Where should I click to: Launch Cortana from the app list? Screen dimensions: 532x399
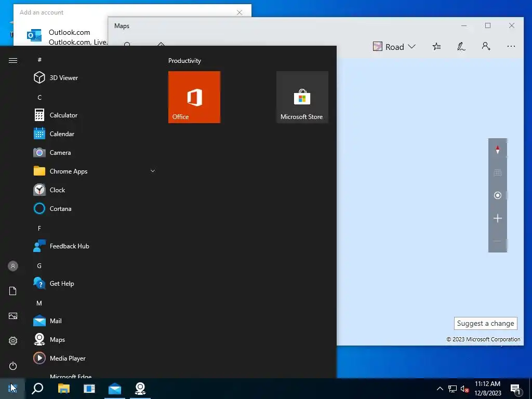(95, 208)
